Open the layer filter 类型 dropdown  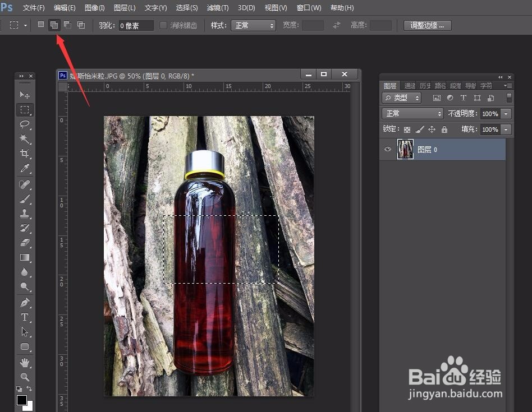coord(401,98)
